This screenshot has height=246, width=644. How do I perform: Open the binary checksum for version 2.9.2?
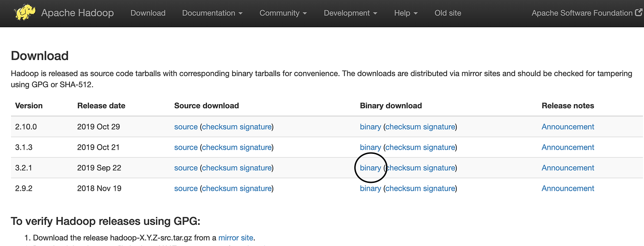click(x=402, y=188)
